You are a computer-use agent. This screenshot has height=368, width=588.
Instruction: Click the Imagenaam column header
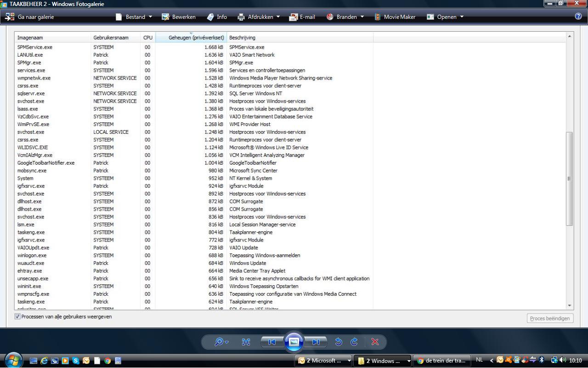point(52,38)
